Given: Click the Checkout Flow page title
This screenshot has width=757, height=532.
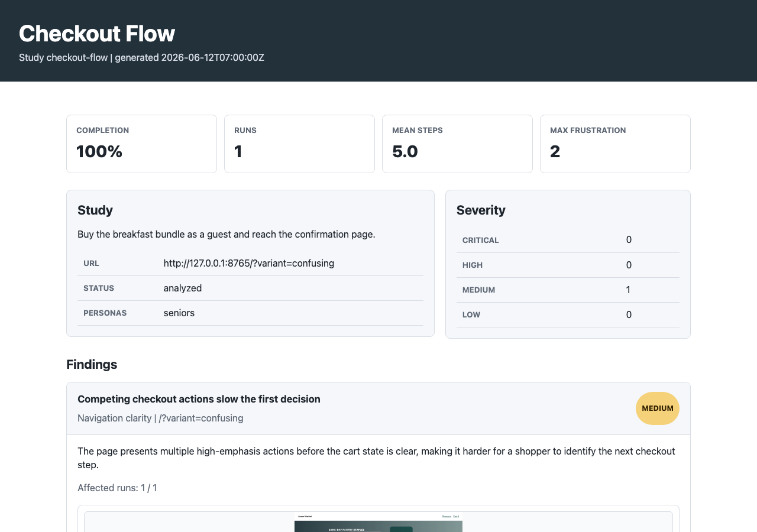Looking at the screenshot, I should (x=97, y=34).
